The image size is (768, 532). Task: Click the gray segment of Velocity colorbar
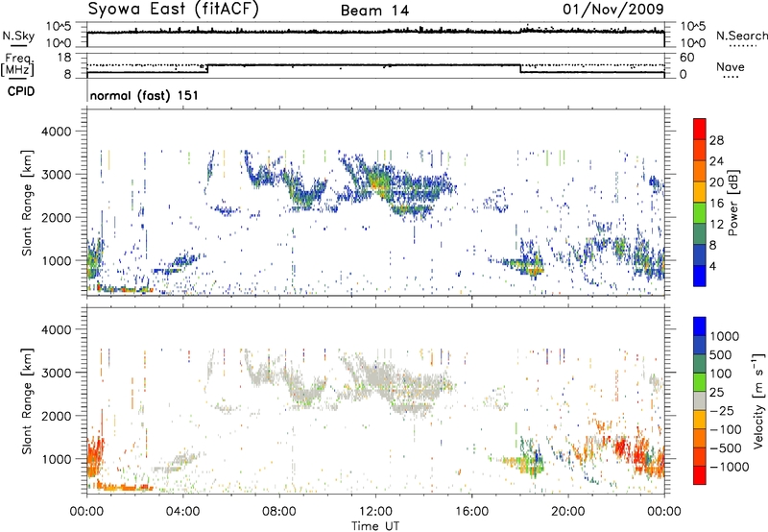point(700,400)
